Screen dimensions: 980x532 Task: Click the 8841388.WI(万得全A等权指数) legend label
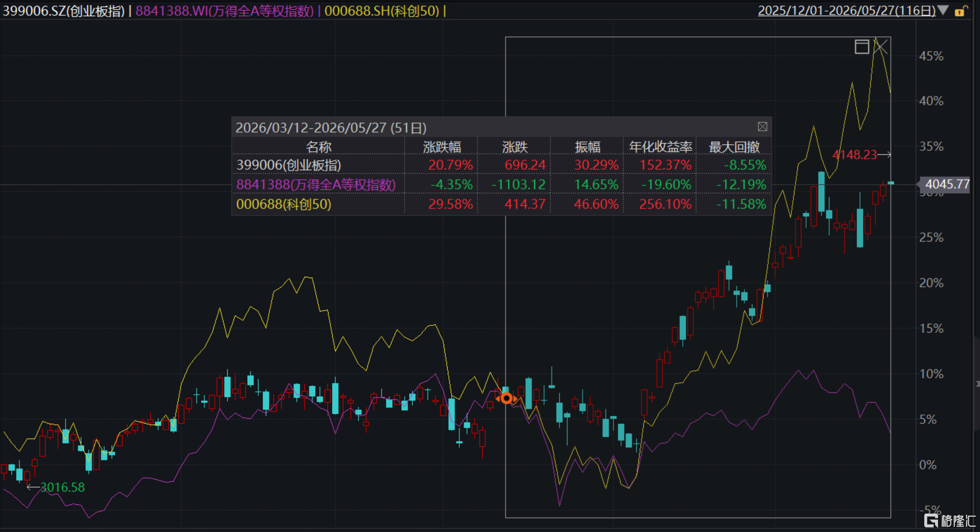pyautogui.click(x=225, y=11)
